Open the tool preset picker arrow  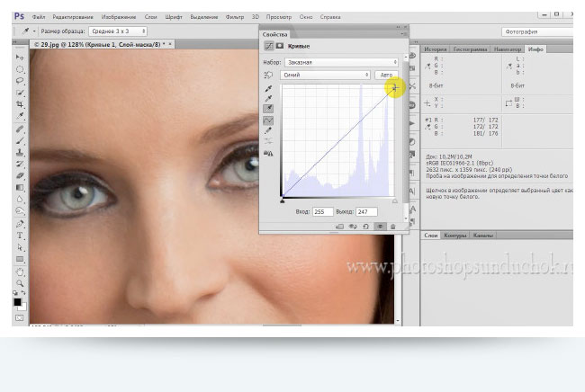coord(34,31)
